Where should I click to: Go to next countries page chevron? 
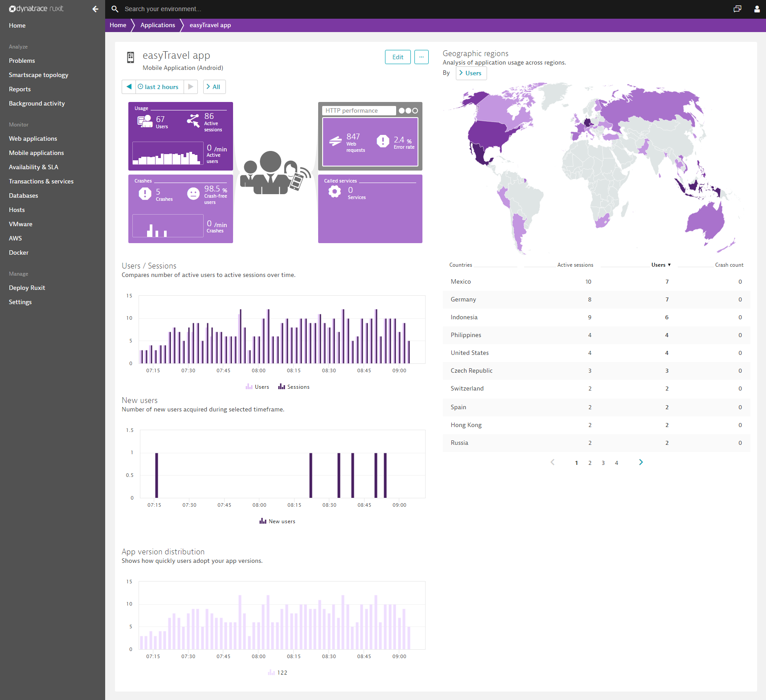pyautogui.click(x=641, y=462)
